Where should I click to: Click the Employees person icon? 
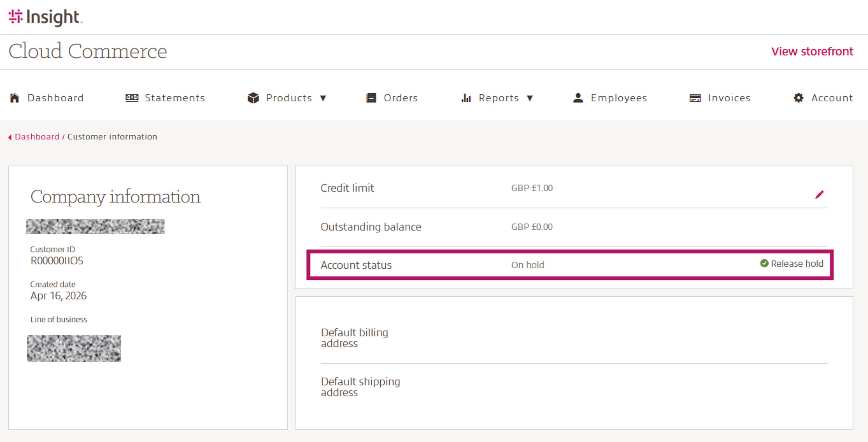coord(578,98)
